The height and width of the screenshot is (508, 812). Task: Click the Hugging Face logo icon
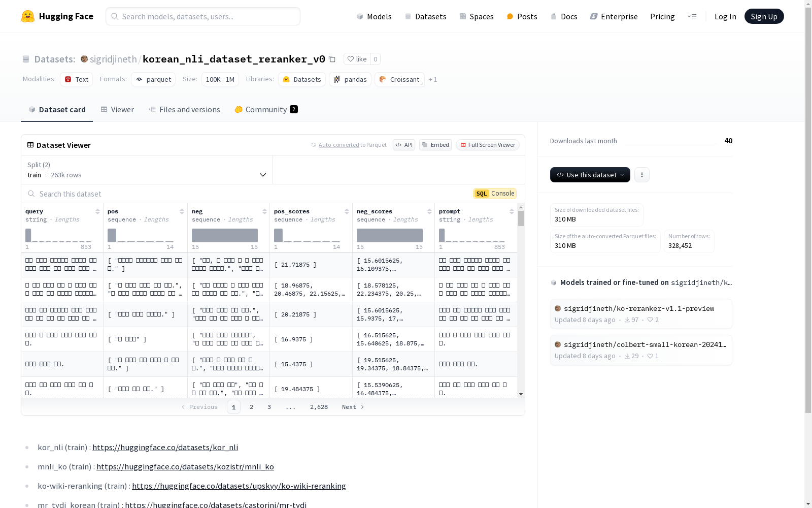click(x=28, y=16)
